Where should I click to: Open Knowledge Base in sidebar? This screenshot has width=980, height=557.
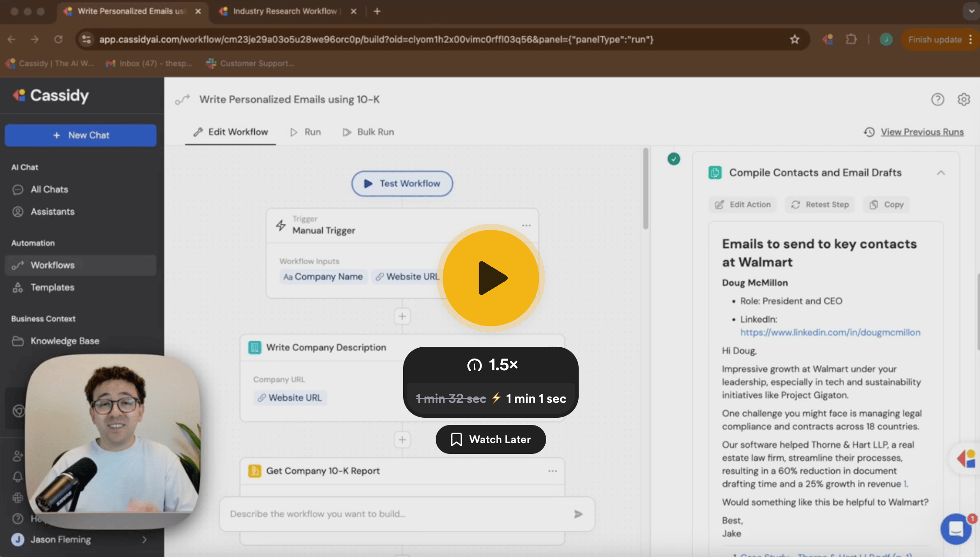[81, 341]
